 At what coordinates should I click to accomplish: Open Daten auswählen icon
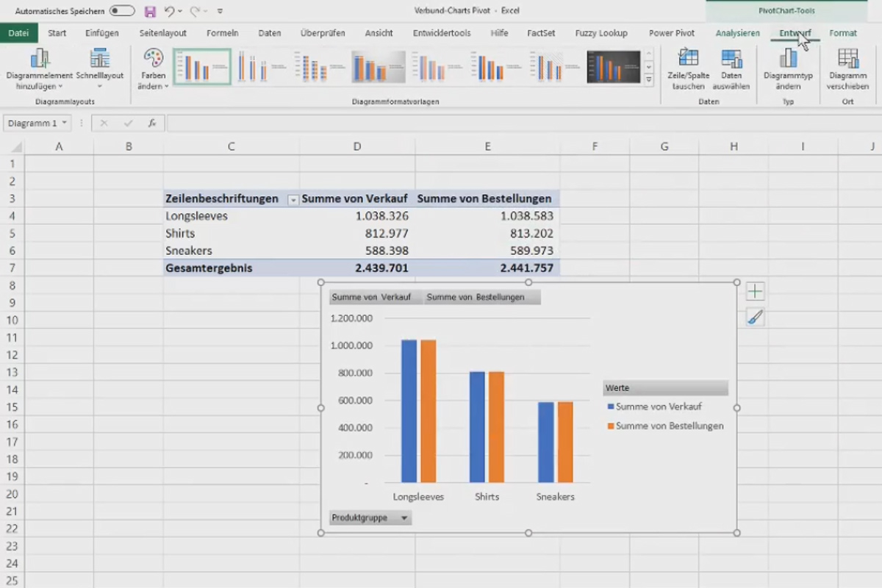tap(731, 59)
